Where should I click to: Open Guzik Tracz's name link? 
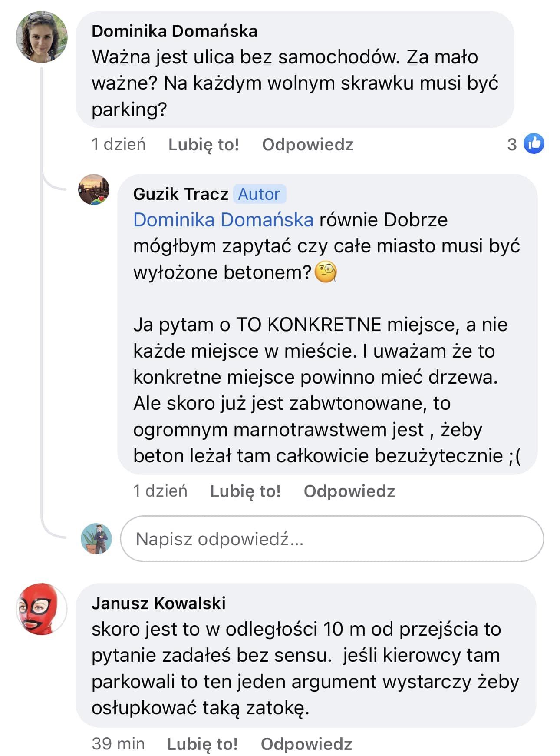[x=181, y=194]
